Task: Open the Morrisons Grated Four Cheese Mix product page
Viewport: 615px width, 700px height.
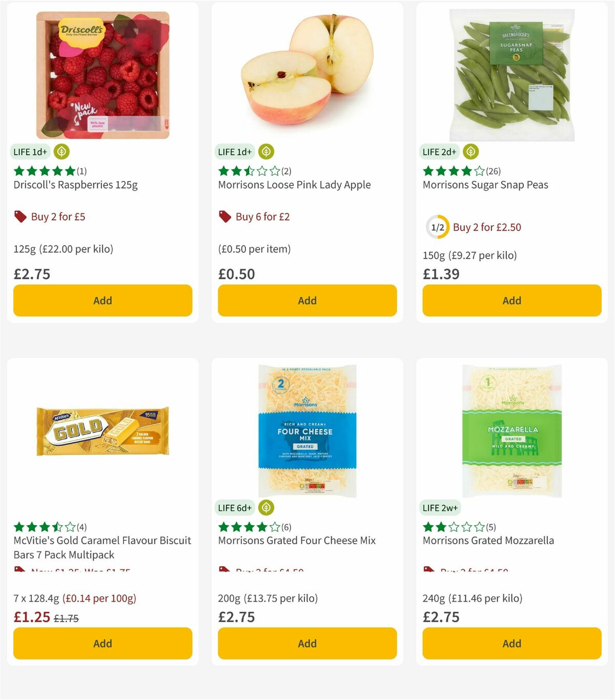Action: tap(297, 540)
